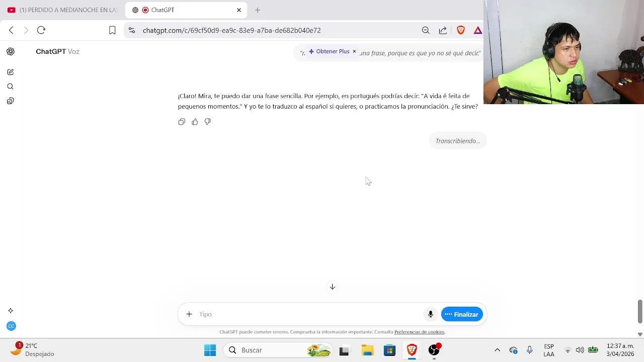Bookmark this page
This screenshot has height=362, width=644.
pyautogui.click(x=112, y=30)
